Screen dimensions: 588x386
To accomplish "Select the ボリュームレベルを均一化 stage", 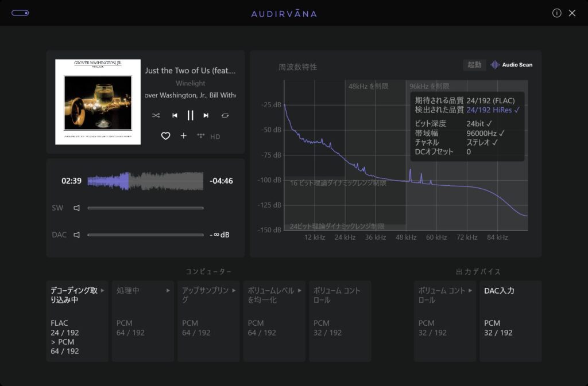I will coord(299,291).
